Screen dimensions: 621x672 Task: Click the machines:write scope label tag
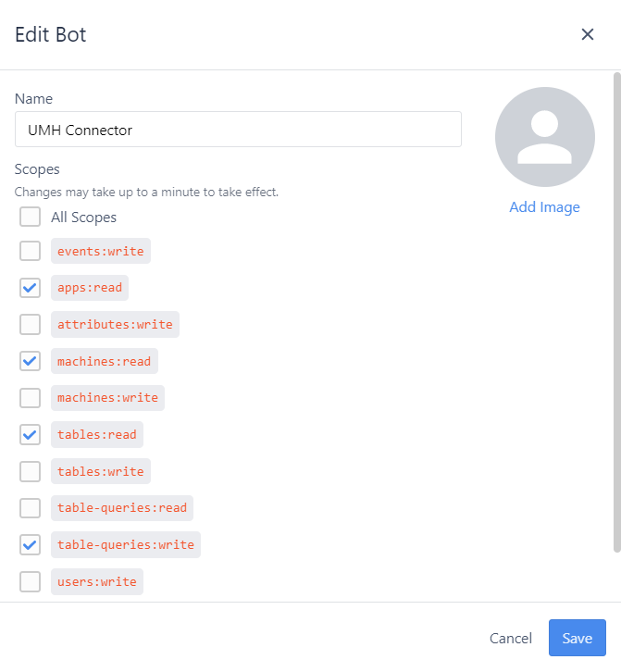pyautogui.click(x=107, y=398)
